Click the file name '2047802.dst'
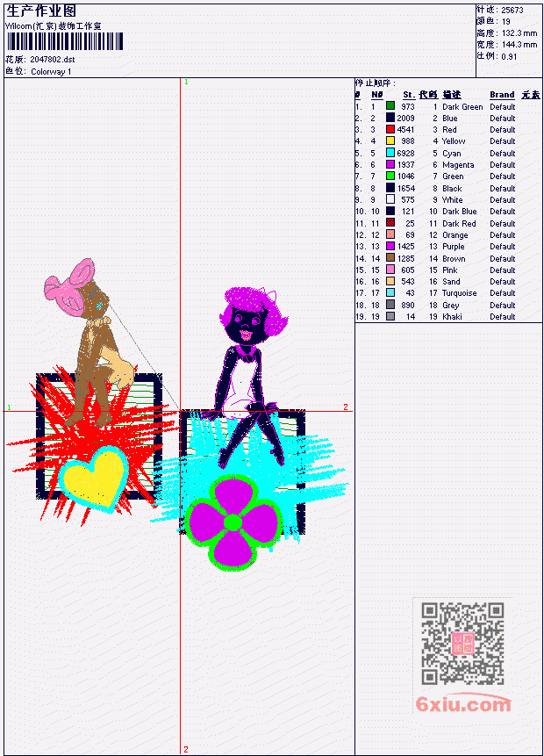Screen dimensions: 544x756 (53, 60)
